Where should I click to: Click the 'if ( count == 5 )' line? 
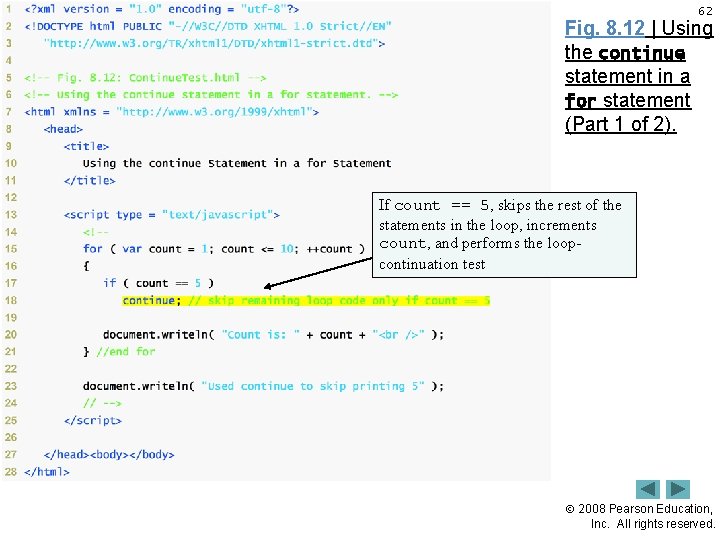158,283
